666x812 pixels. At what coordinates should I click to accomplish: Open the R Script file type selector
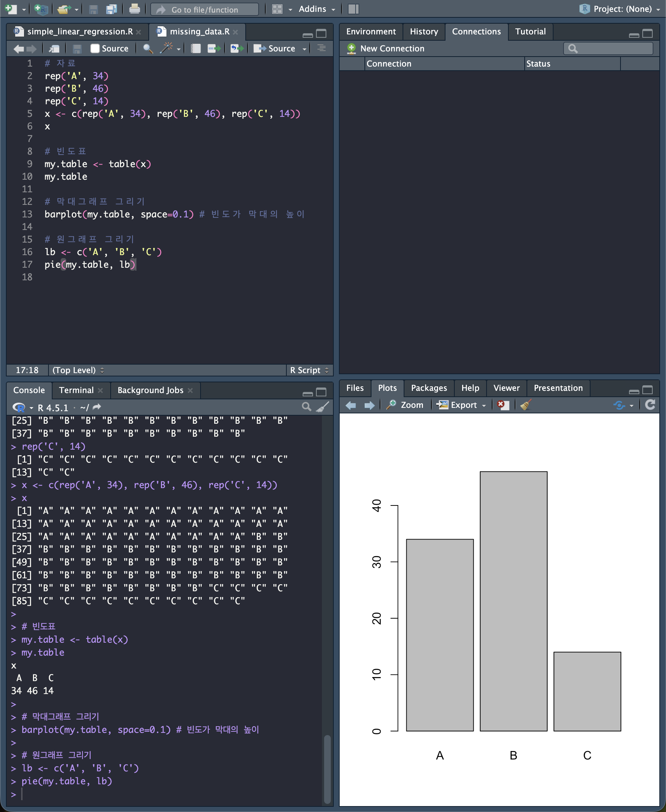(x=309, y=370)
